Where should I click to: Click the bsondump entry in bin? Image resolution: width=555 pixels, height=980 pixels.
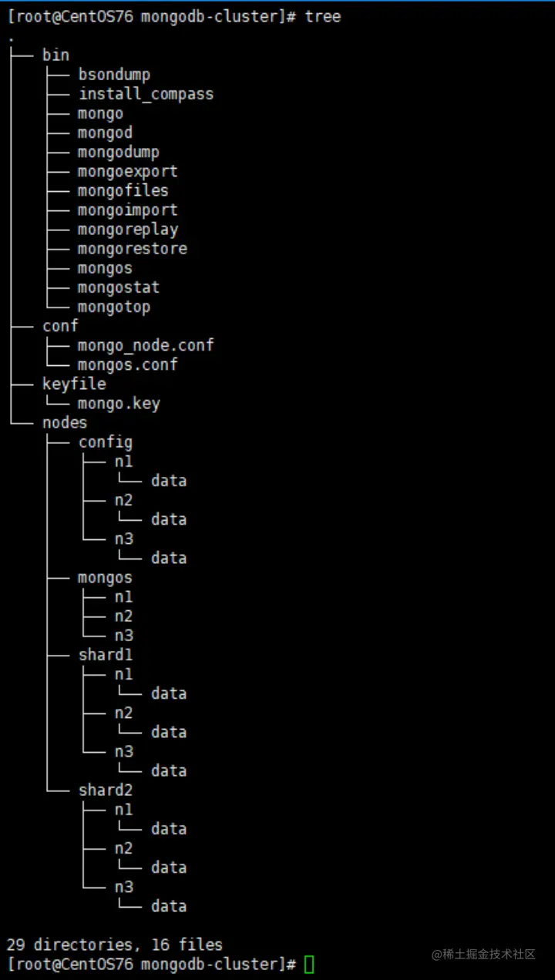114,75
